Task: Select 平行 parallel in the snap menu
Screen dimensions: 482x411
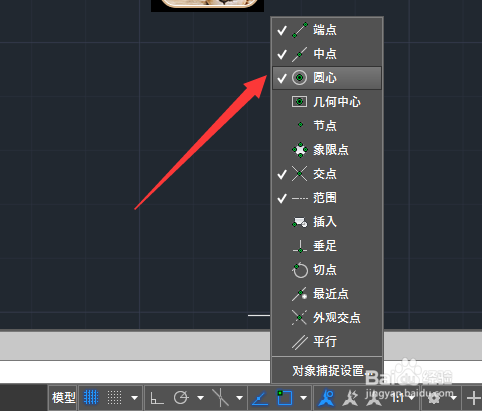Action: (327, 342)
